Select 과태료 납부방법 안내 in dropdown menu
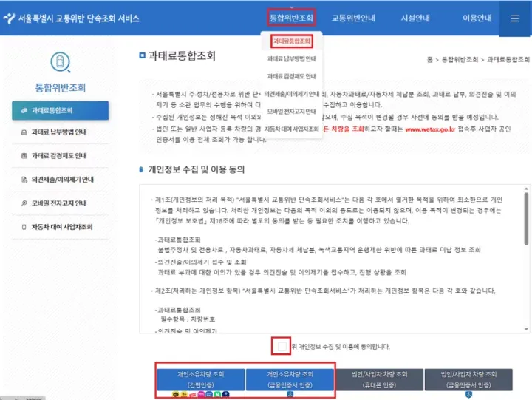The image size is (532, 400). [x=292, y=58]
